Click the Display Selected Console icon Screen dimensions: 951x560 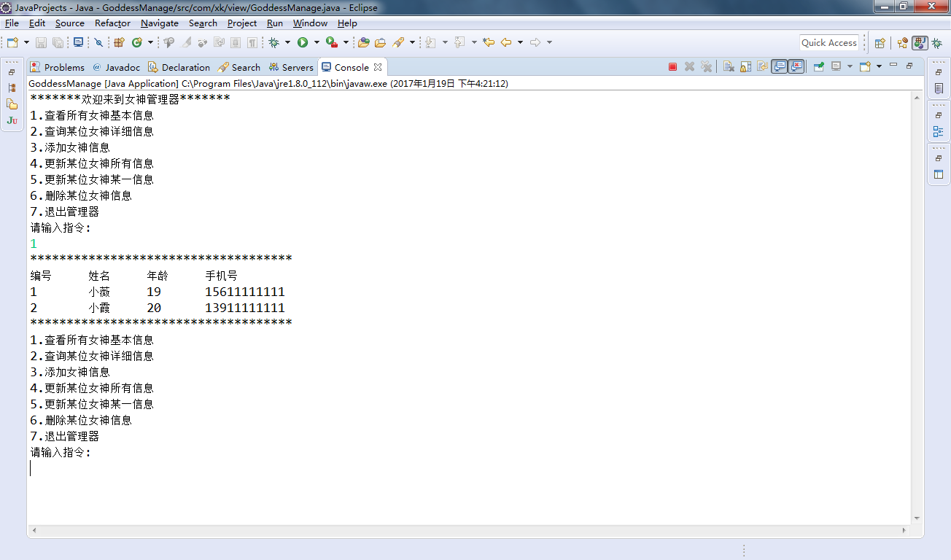836,66
